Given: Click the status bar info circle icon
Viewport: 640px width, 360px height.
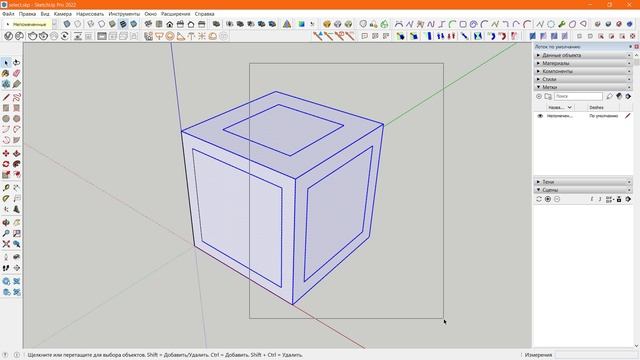Looking at the screenshot, I should [x=16, y=355].
